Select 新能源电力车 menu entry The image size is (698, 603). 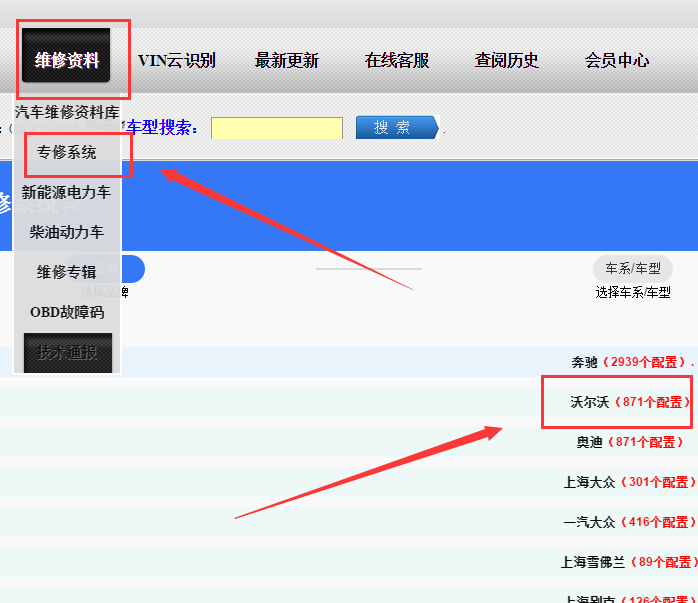click(66, 192)
